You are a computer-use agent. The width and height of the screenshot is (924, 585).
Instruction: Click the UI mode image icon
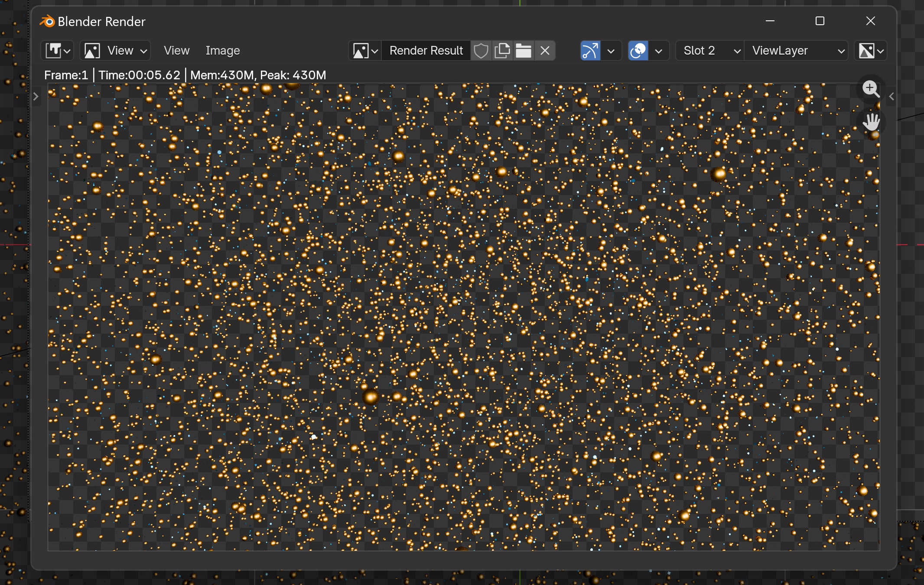92,51
